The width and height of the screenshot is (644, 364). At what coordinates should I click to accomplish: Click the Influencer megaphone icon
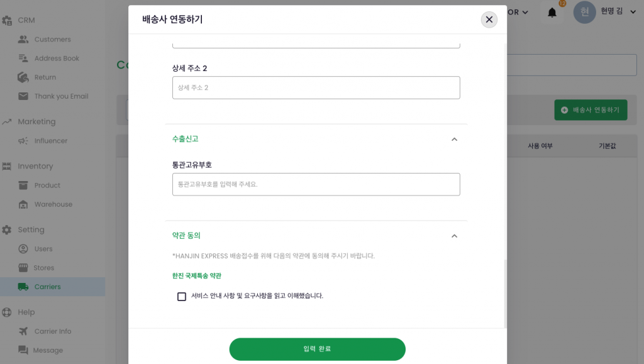[23, 141]
